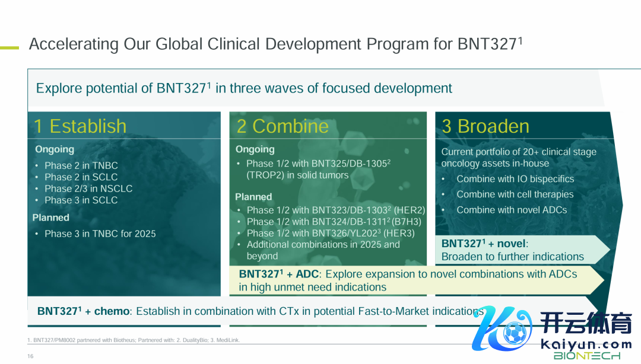Viewport: 641px width, 364px height.
Task: Click the "3 Broaden" column header
Action: (x=485, y=126)
